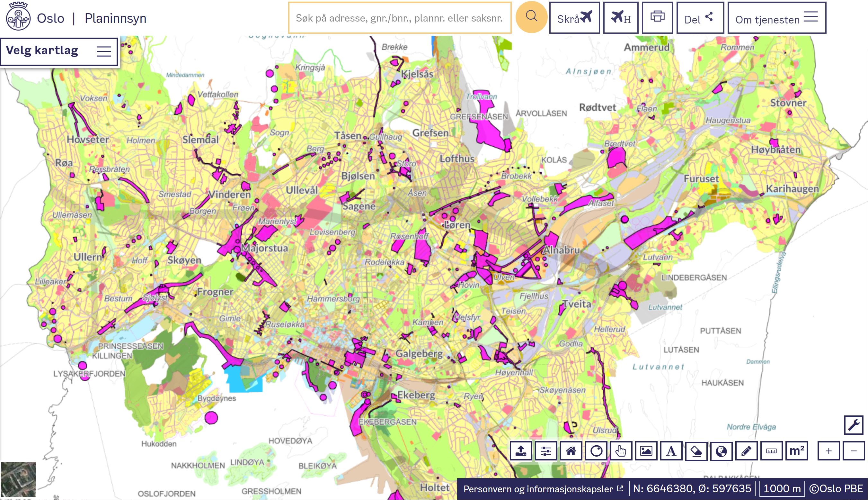Click the orange search button

(x=531, y=17)
